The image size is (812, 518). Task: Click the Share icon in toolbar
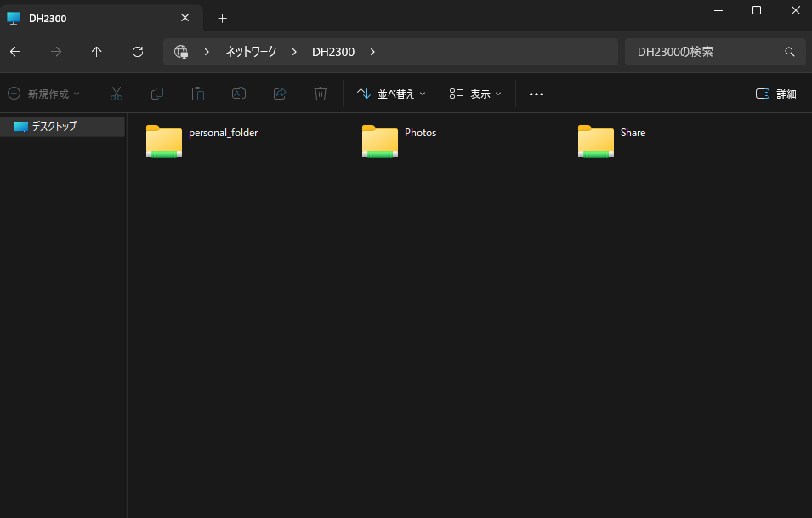(280, 94)
